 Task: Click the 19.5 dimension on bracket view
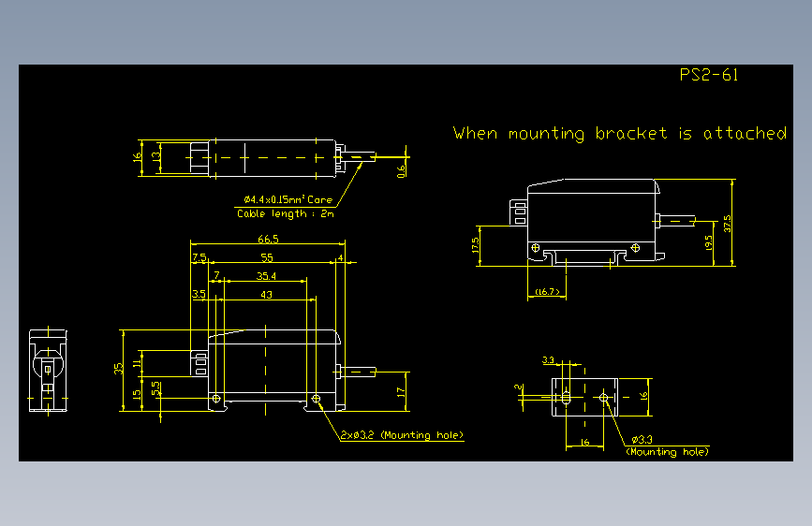709,242
